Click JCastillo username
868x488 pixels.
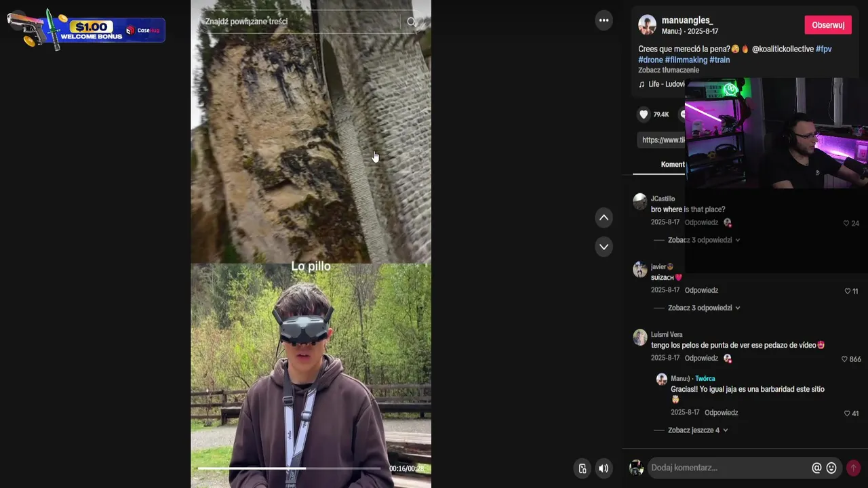(x=663, y=199)
